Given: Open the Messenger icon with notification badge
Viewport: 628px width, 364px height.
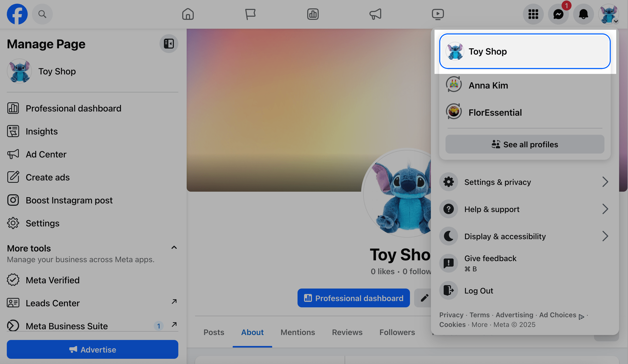Looking at the screenshot, I should coord(558,14).
